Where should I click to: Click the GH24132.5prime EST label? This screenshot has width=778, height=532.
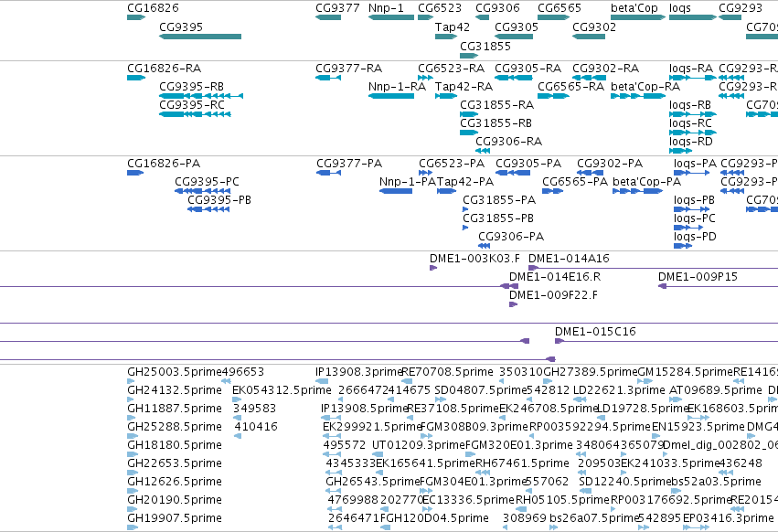point(175,390)
